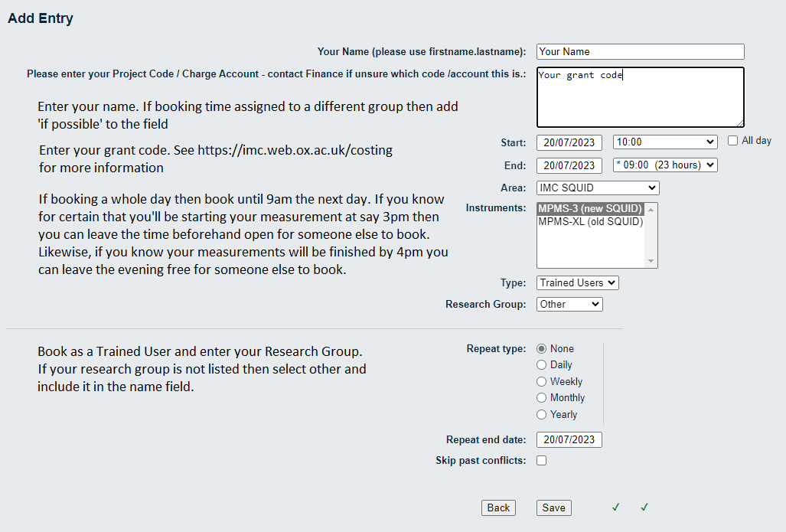Focus the Project Code text area
The width and height of the screenshot is (786, 532).
point(640,96)
